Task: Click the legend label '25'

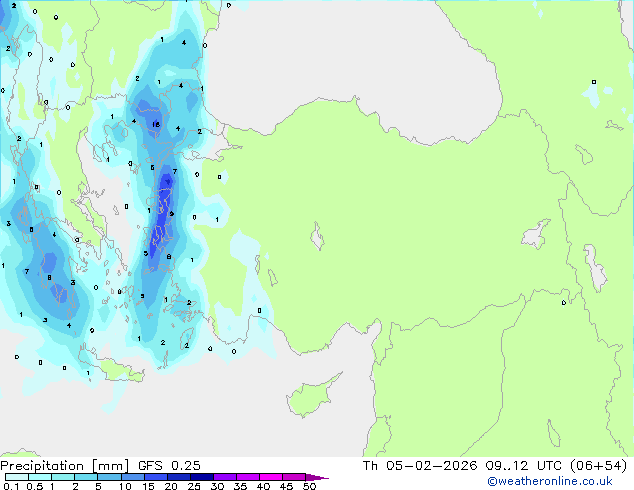Action: (194, 486)
